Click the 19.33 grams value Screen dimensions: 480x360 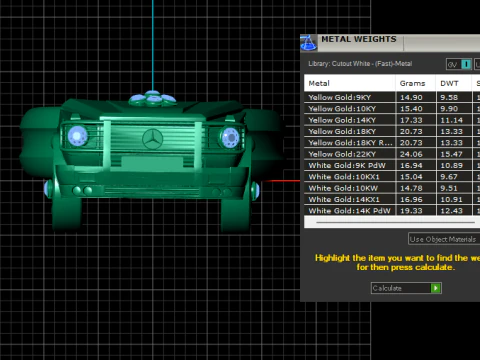pos(411,211)
